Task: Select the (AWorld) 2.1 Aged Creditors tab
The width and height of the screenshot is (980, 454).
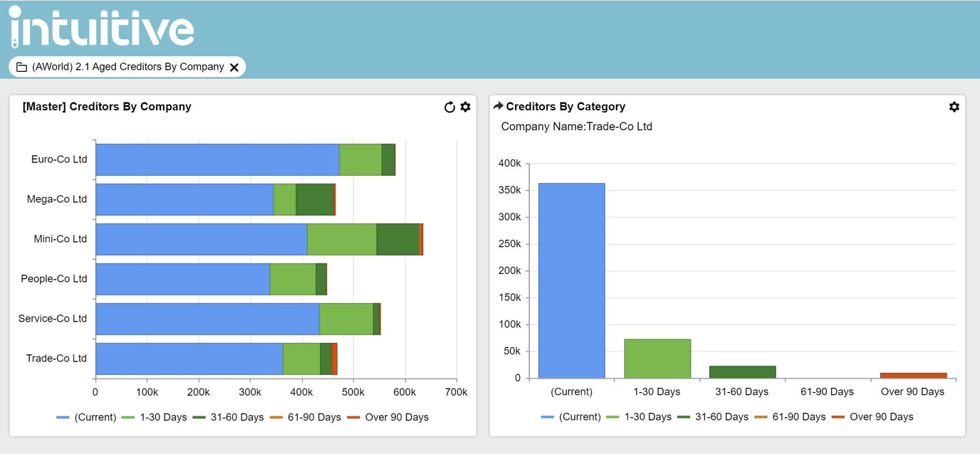Action: click(x=128, y=67)
